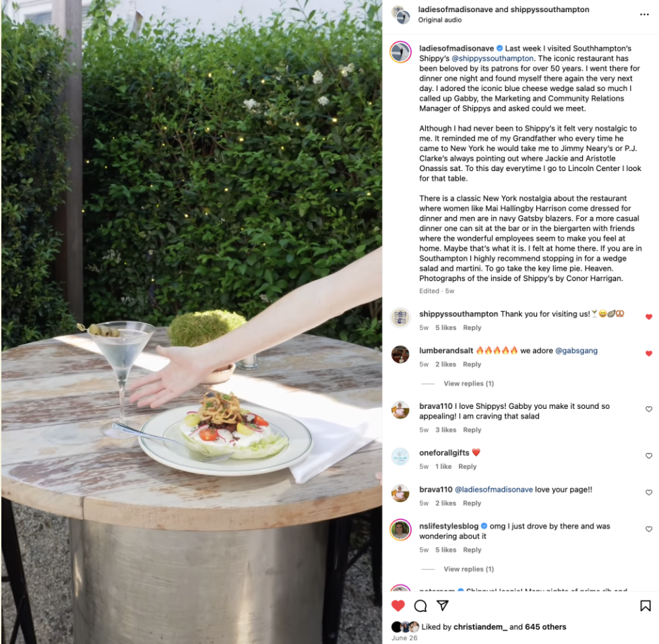
Task: Reply to nslifestylesblog's comment
Action: click(472, 550)
